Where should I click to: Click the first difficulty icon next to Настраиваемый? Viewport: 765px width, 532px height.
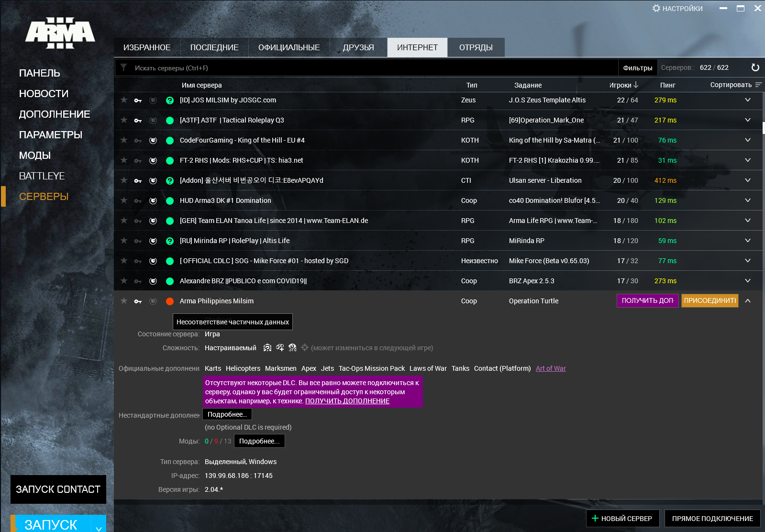(x=267, y=348)
